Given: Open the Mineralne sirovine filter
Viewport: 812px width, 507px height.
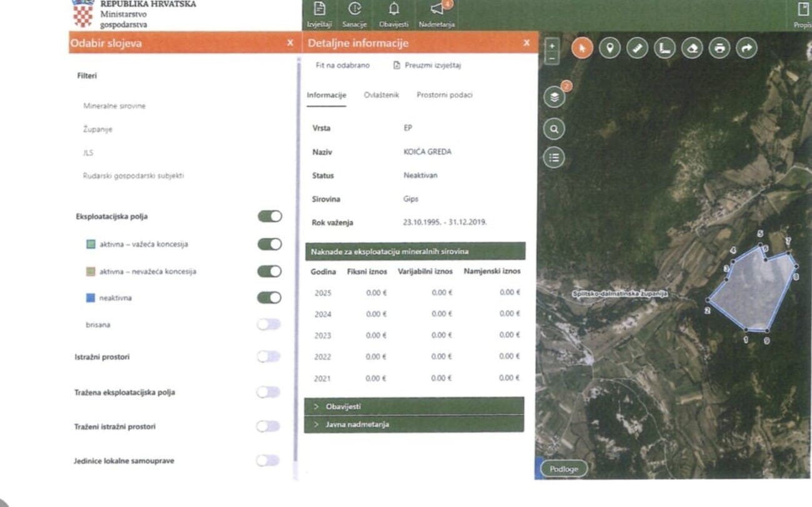Looking at the screenshot, I should pyautogui.click(x=114, y=106).
